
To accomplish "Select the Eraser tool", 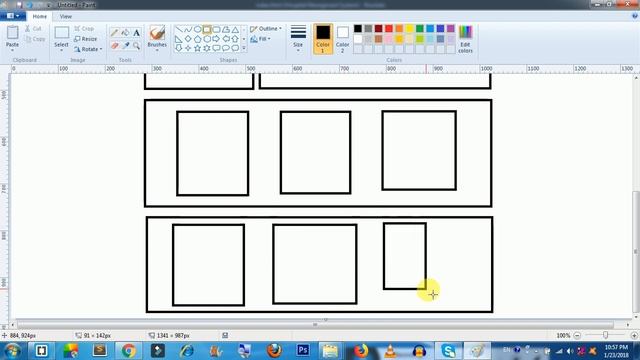I will click(115, 45).
